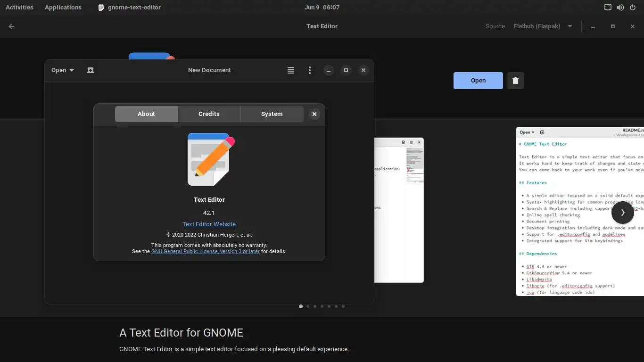Click the README screenshot thumbnail
Image resolution: width=644 pixels, height=362 pixels.
pyautogui.click(x=580, y=212)
